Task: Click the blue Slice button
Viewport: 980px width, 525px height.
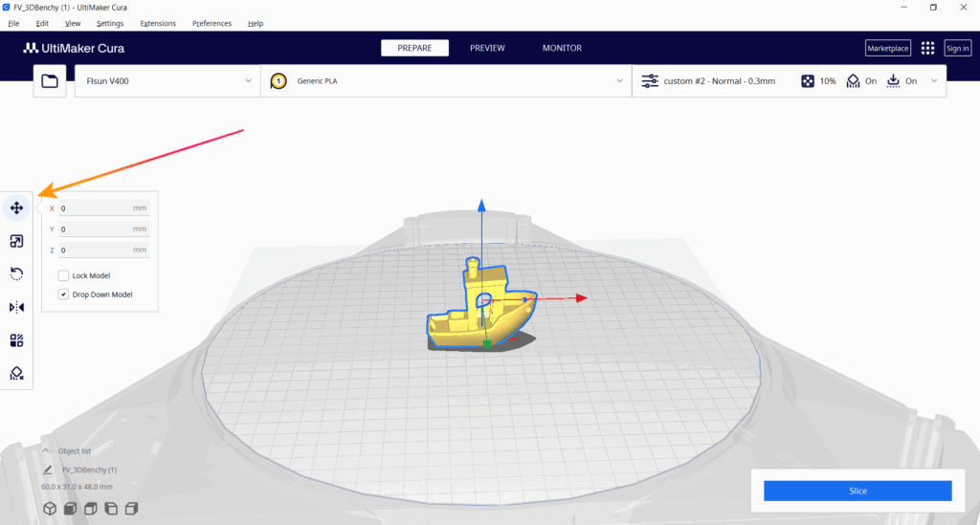Action: 857,491
